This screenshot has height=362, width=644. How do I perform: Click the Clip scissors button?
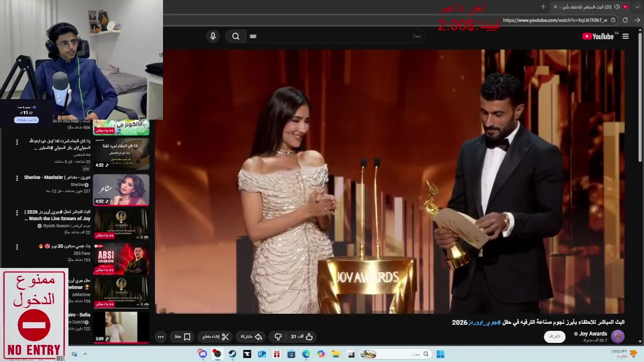click(216, 336)
